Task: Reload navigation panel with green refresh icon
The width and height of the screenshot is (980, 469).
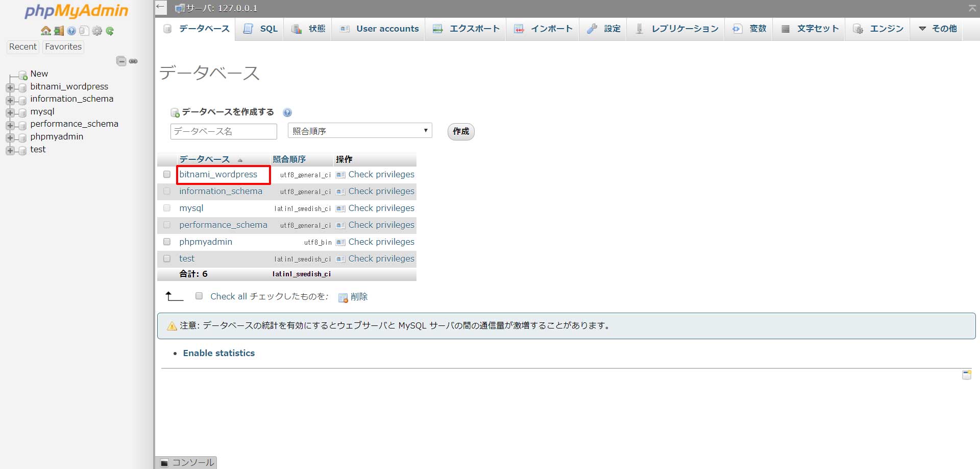Action: [x=110, y=31]
